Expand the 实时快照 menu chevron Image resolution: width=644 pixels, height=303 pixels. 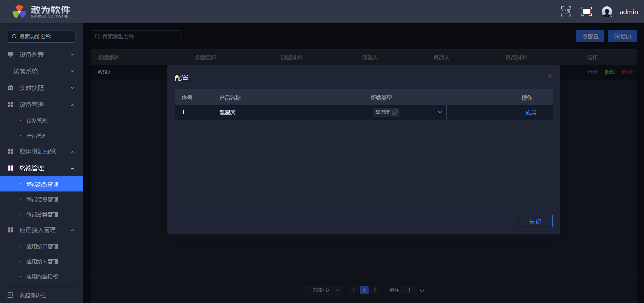(72, 88)
